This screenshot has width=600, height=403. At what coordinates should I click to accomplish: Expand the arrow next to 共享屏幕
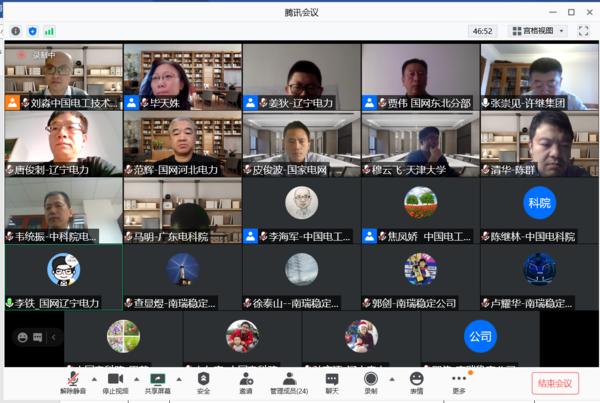pos(179,379)
